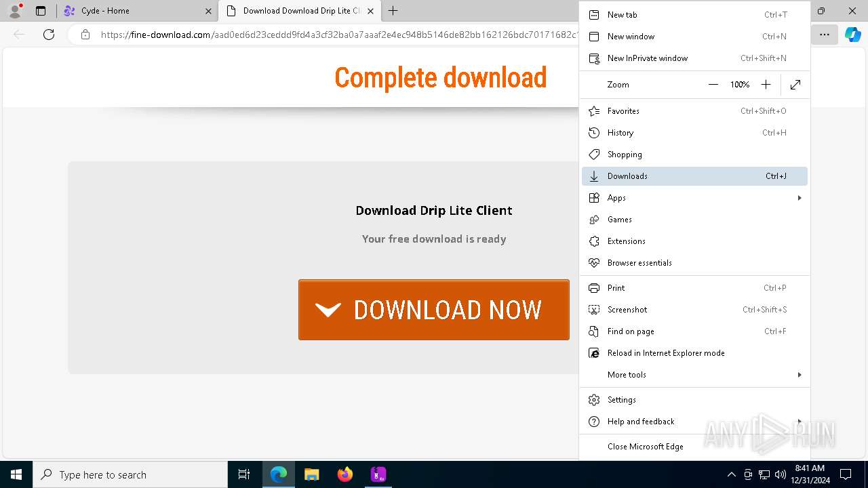Click the browser refresh icon

click(49, 35)
